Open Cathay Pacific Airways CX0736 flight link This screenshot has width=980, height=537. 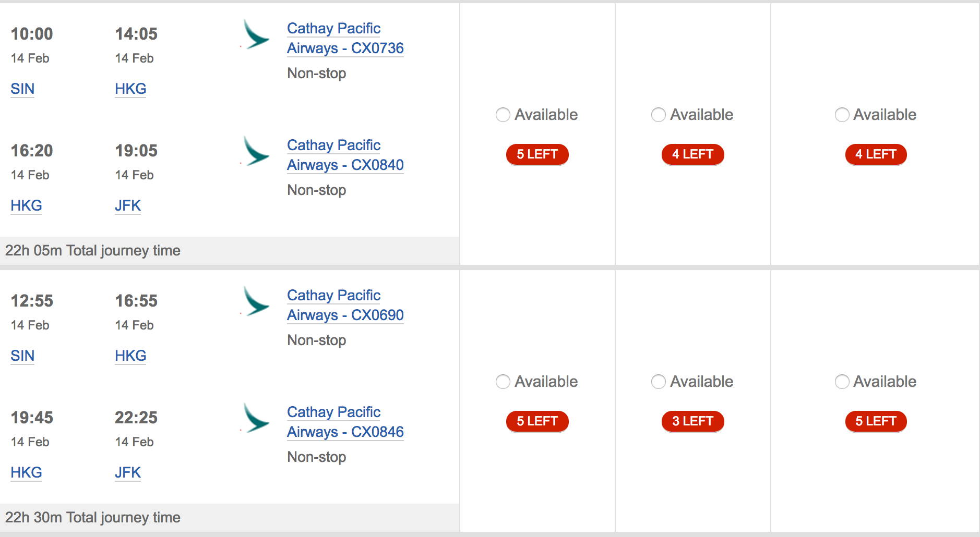[x=345, y=38]
